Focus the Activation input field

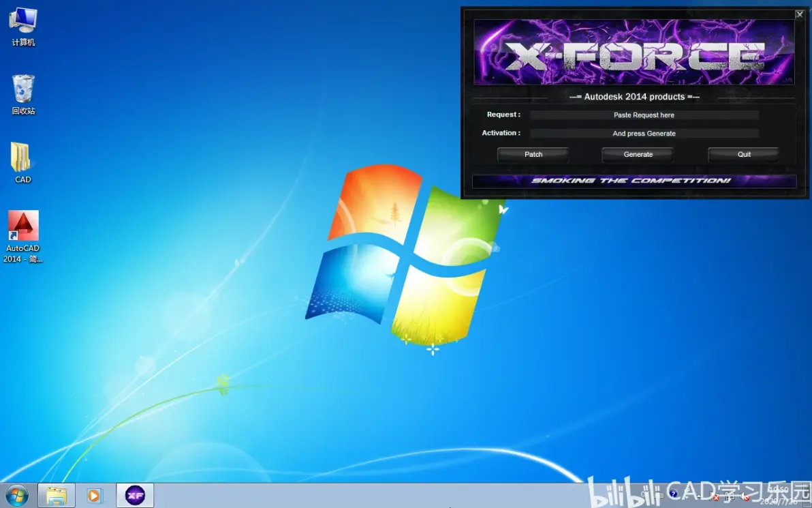(x=644, y=133)
